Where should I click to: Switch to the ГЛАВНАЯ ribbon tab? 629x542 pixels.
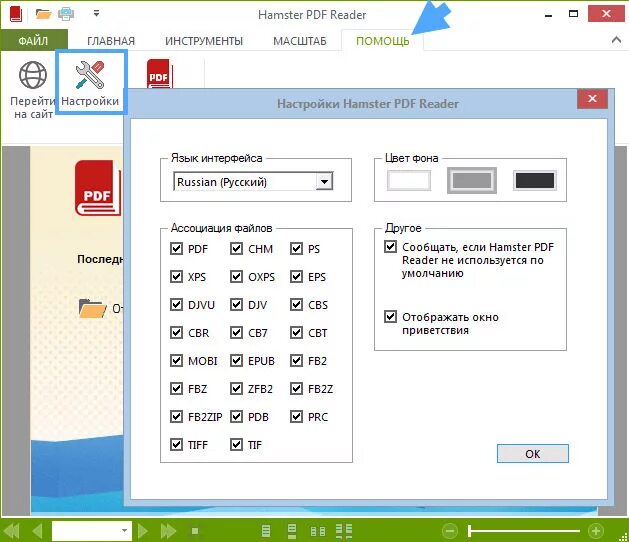coord(111,41)
